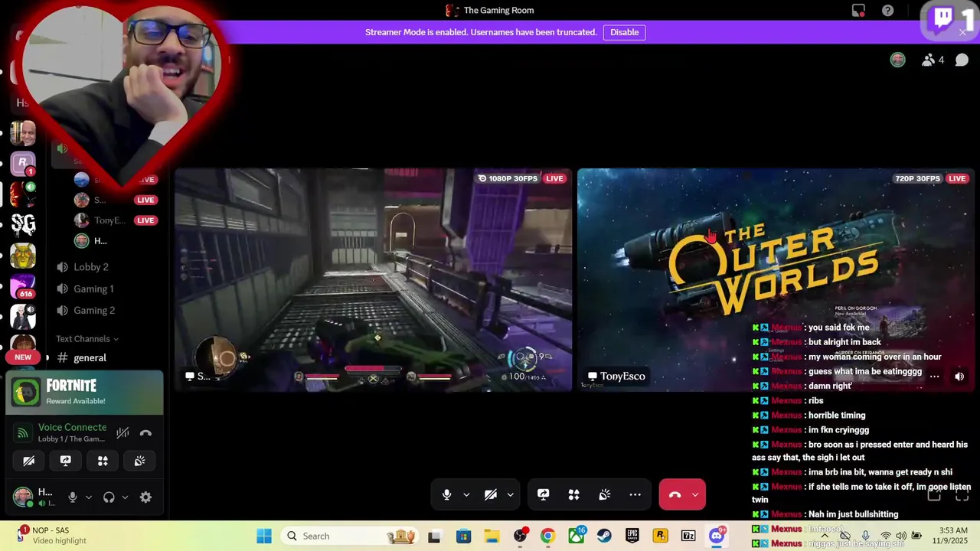The height and width of the screenshot is (551, 980).
Task: Open more options ellipsis in call bar
Action: click(635, 495)
